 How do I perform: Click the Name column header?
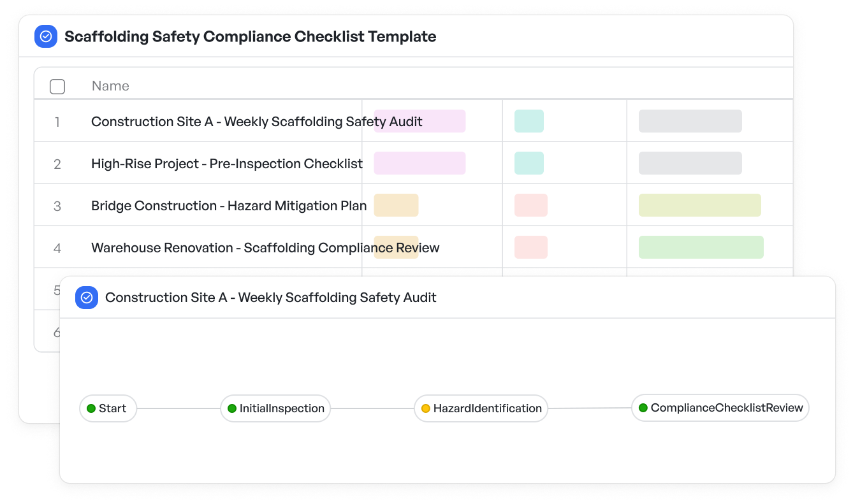point(110,86)
